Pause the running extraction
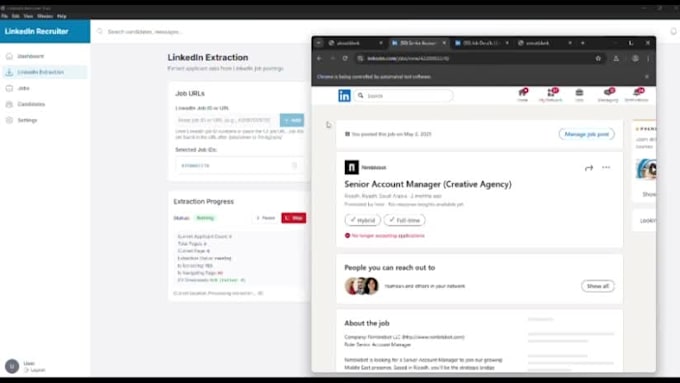The image size is (680, 383). click(265, 218)
